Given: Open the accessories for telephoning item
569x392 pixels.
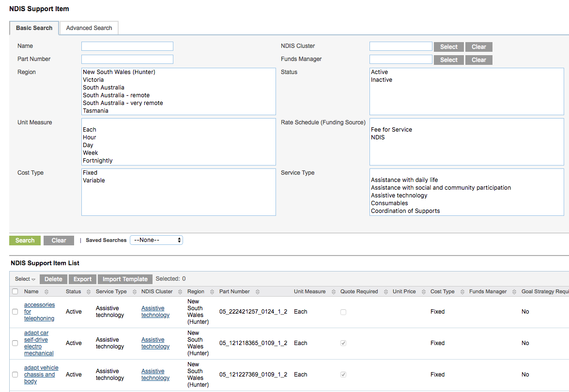Looking at the screenshot, I should (x=39, y=312).
